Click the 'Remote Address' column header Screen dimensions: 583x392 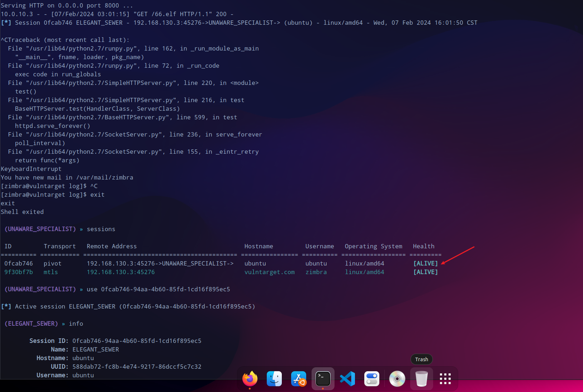click(x=112, y=246)
